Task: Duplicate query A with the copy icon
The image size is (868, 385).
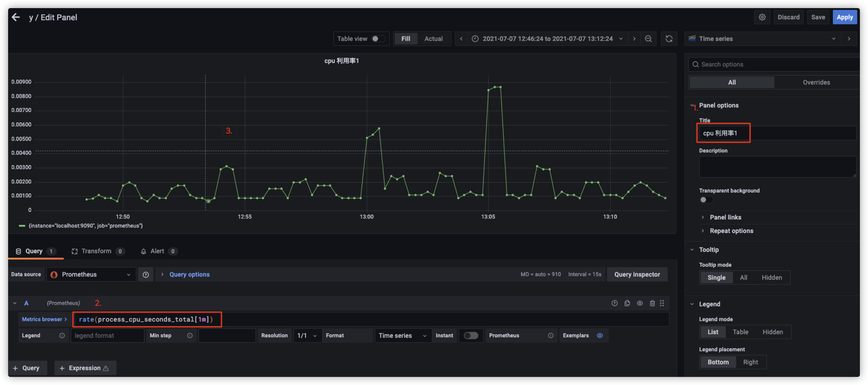Action: pos(627,303)
